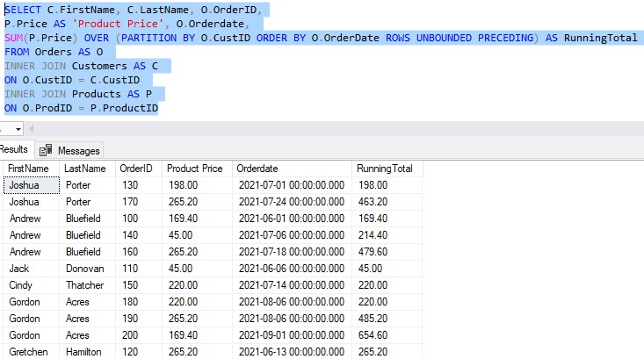Viewport: 644px width, 359px height.
Task: Click PARTITION keyword in the query
Action: tap(148, 38)
